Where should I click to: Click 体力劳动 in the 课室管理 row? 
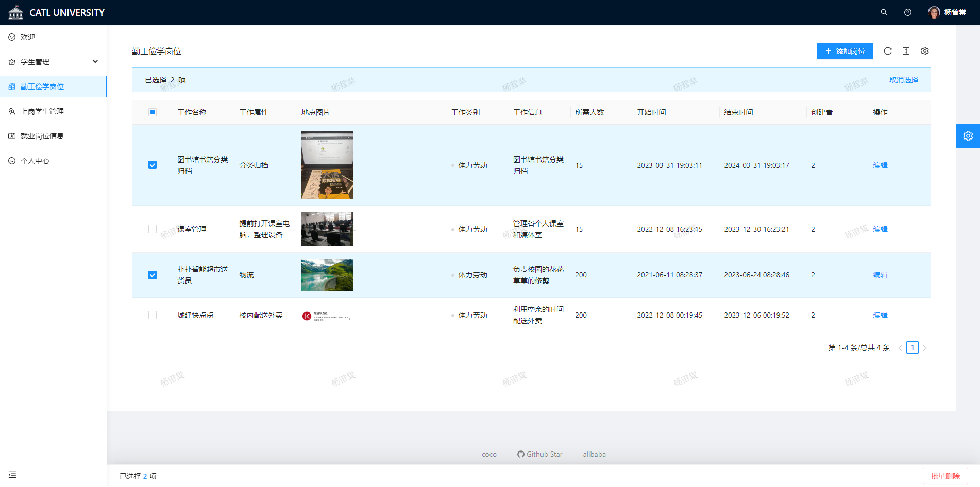tap(472, 229)
